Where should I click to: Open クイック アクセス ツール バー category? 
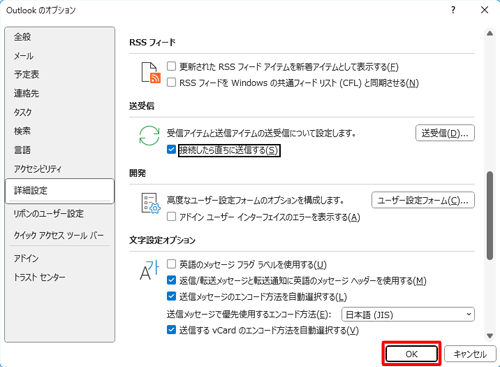pos(60,235)
